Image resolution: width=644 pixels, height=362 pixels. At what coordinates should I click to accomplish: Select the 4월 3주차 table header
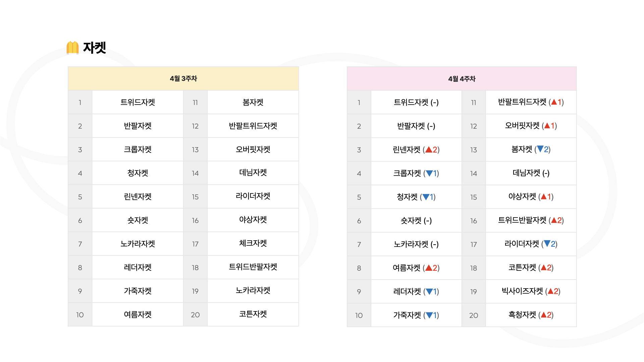(183, 78)
